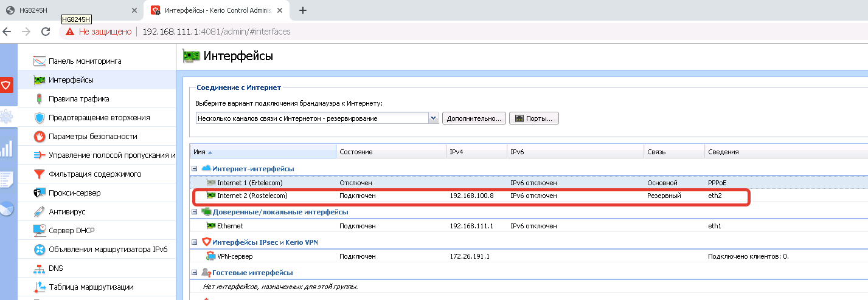This screenshot has width=868, height=300.
Task: Open the DNS icon in sidebar
Action: [40, 268]
